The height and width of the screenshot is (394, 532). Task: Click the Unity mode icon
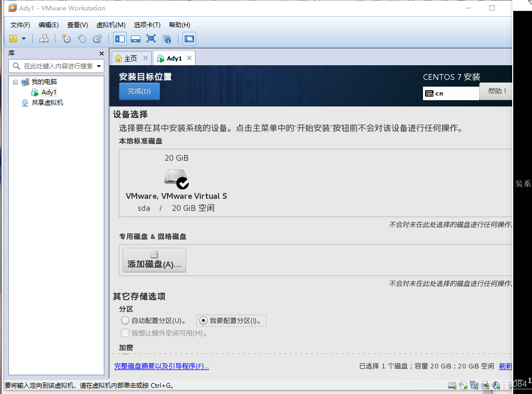click(166, 39)
